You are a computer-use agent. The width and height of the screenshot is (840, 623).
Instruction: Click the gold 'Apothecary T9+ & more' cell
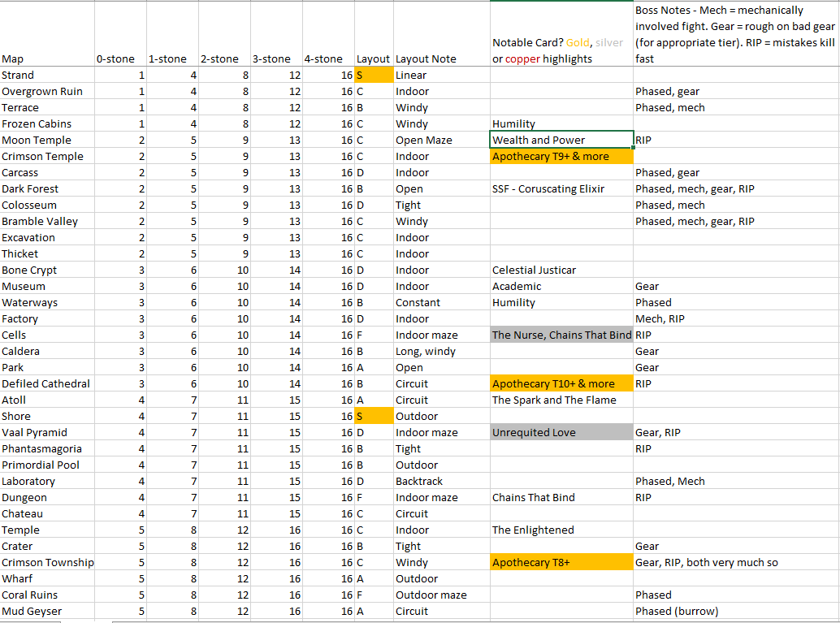pos(561,156)
